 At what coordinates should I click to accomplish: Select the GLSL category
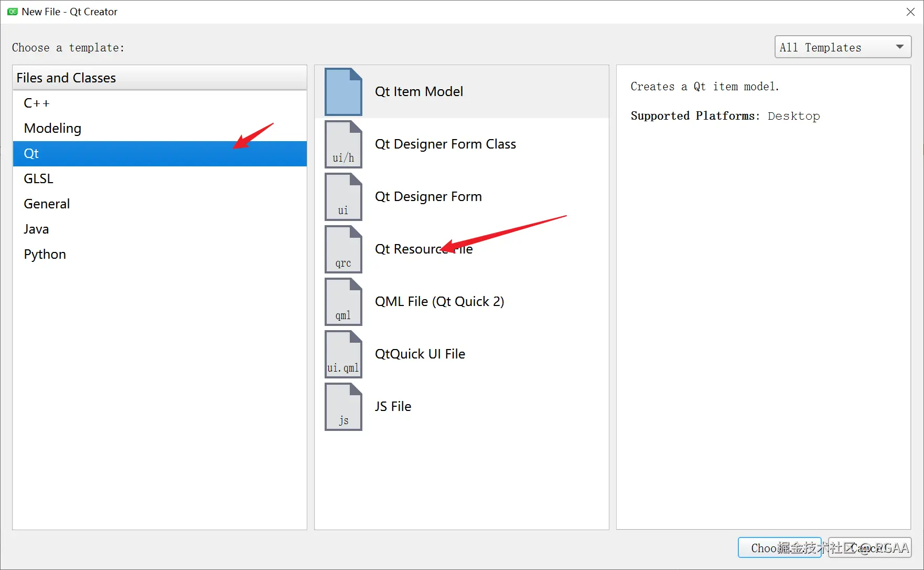click(x=160, y=178)
